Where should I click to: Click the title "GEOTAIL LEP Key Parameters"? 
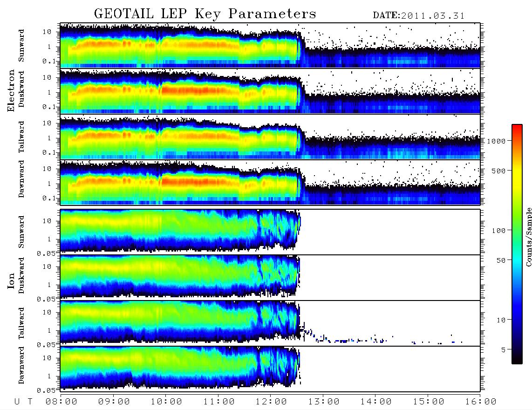(205, 14)
